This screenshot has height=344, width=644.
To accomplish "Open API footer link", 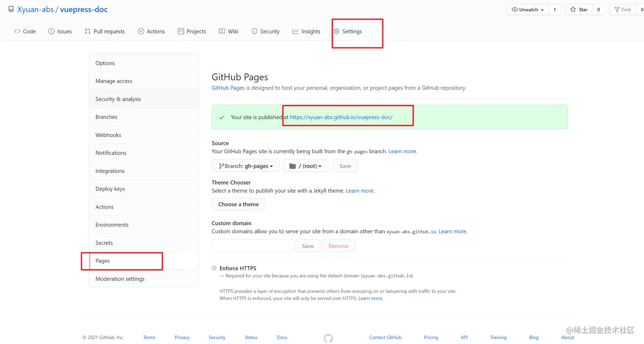I will (464, 337).
